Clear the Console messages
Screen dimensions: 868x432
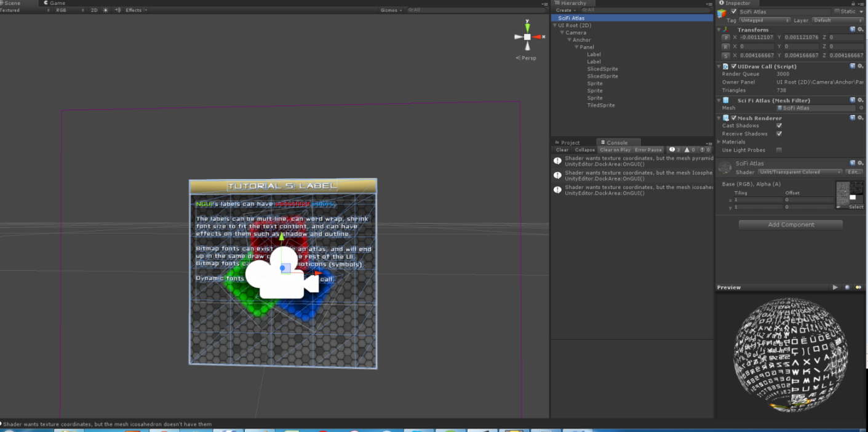click(x=561, y=150)
